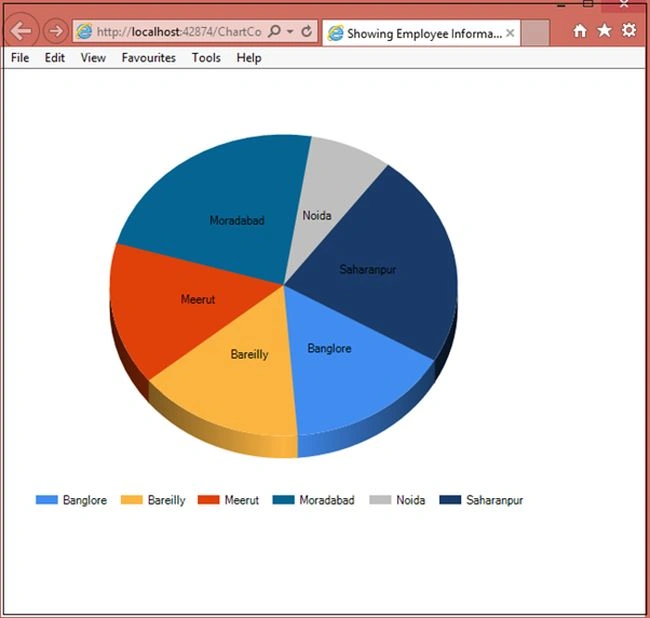Go forward with the forward arrow button
Screen dimensions: 650x618
click(55, 31)
